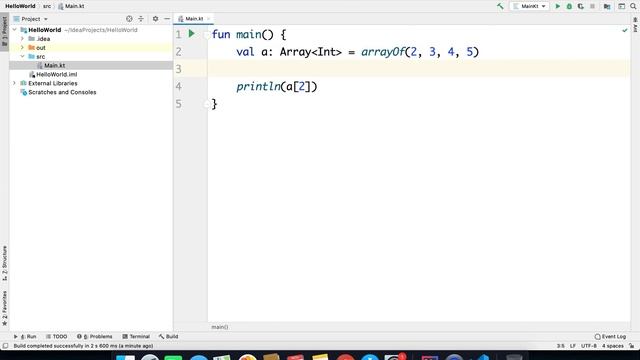Place the cursor on arrayOf in line 2

click(383, 52)
